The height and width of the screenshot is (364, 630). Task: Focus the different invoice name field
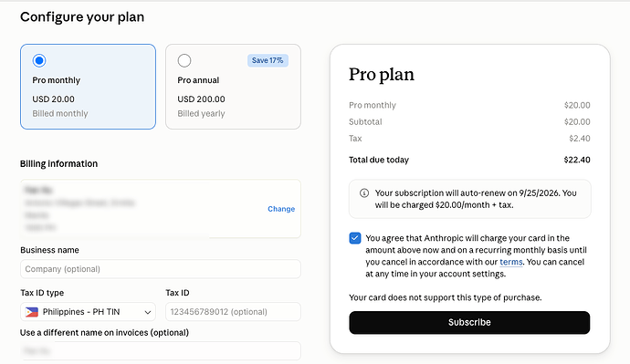(161, 350)
